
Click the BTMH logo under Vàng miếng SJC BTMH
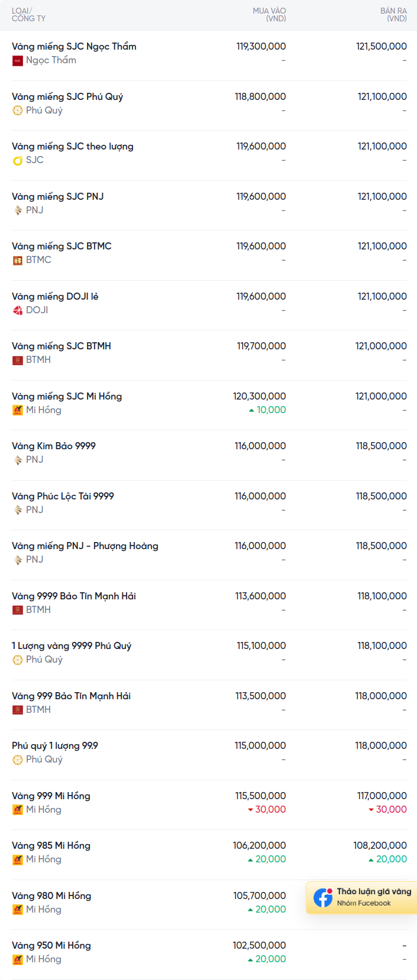pos(18,360)
